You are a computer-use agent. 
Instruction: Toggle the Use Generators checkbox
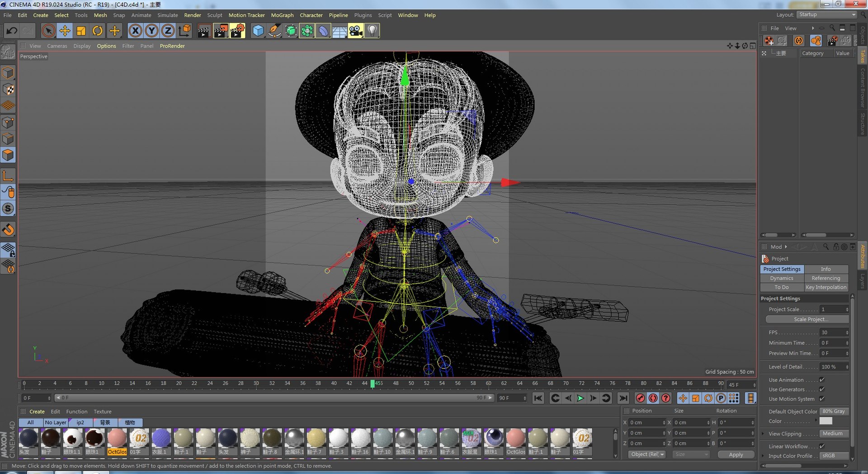822,389
